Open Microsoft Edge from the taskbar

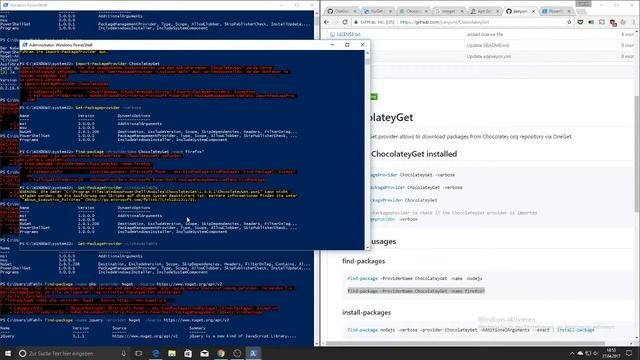[156, 353]
